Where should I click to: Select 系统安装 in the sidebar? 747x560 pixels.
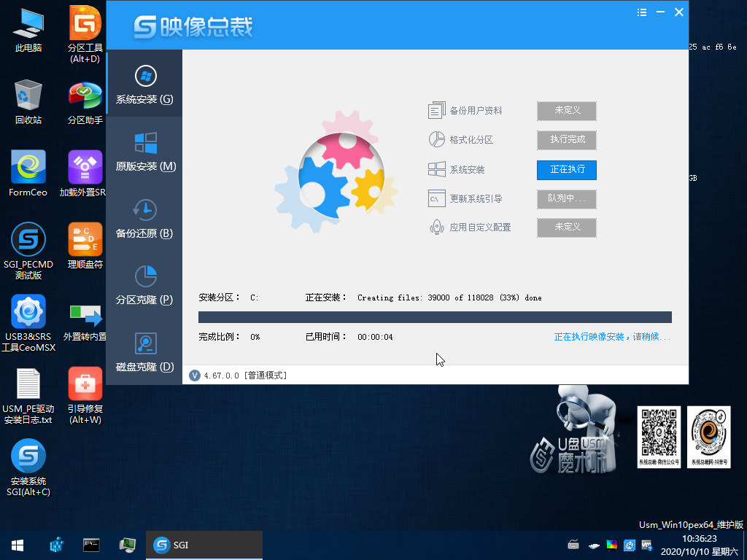click(x=144, y=84)
